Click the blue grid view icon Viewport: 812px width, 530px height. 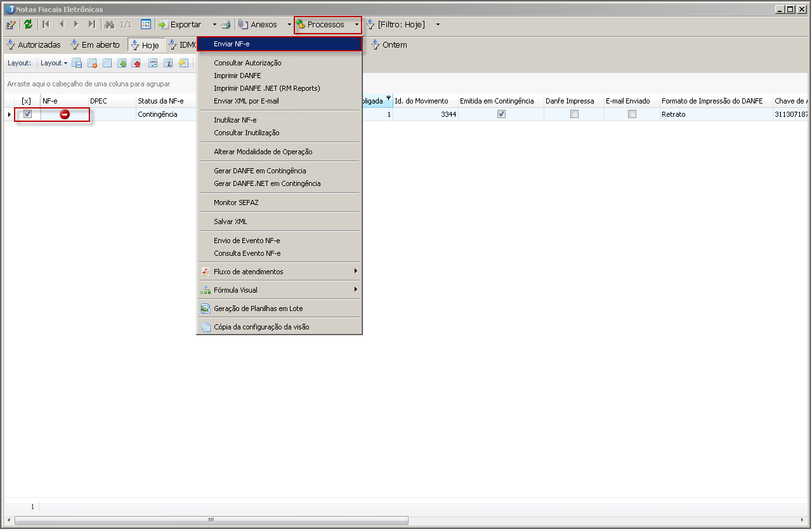click(146, 25)
